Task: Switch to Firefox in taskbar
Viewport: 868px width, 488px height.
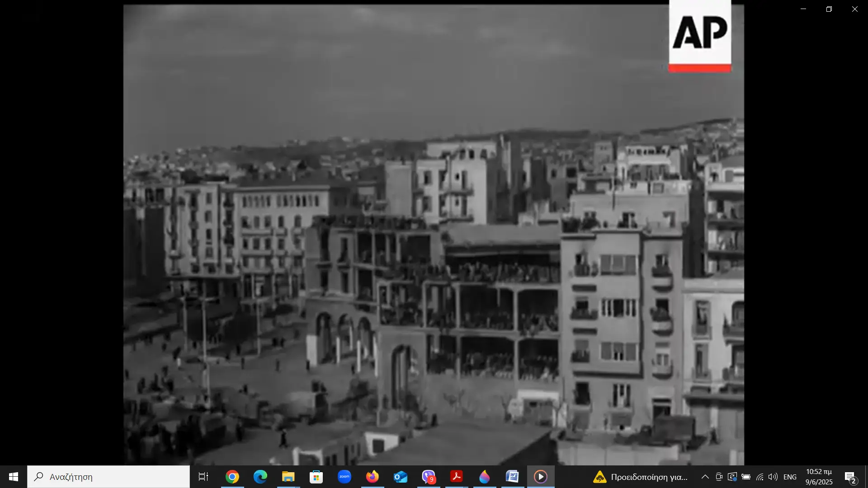Action: pos(373,477)
